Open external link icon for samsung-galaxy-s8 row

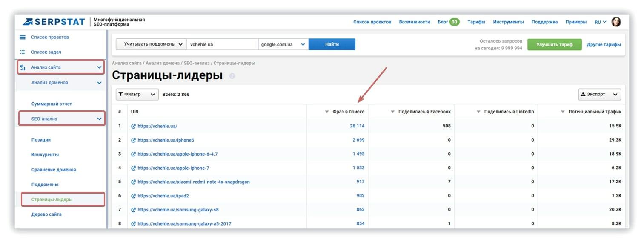133,210
